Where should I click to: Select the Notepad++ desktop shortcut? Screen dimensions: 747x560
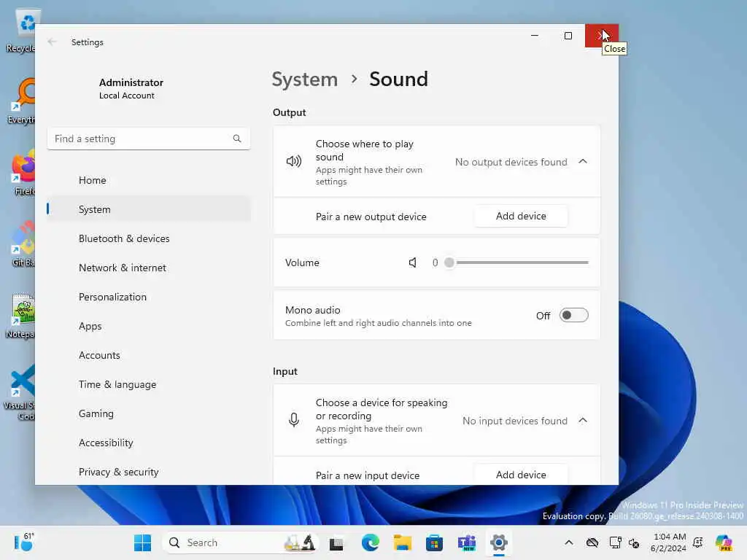click(21, 315)
